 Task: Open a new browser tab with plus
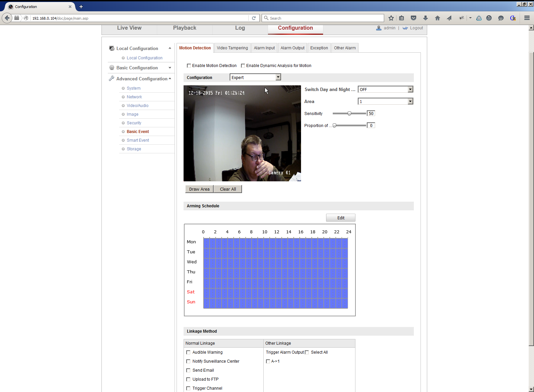tap(81, 7)
